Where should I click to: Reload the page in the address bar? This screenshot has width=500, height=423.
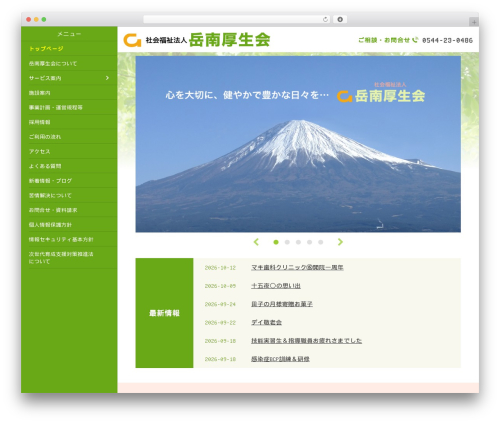coord(325,20)
